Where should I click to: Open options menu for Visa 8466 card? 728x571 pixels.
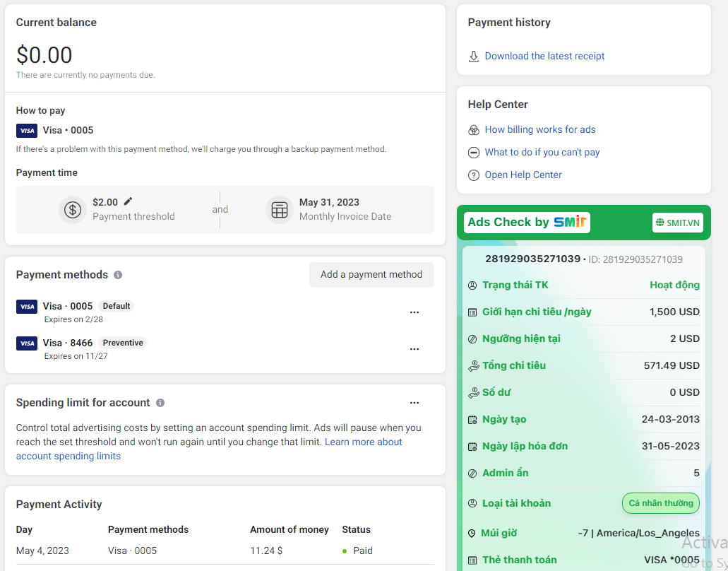(x=414, y=349)
